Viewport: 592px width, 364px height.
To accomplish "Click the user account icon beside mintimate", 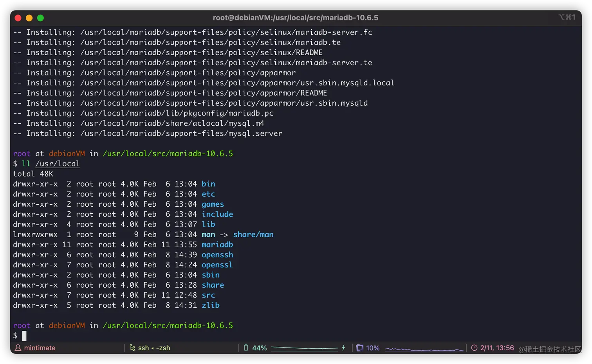I will point(18,348).
